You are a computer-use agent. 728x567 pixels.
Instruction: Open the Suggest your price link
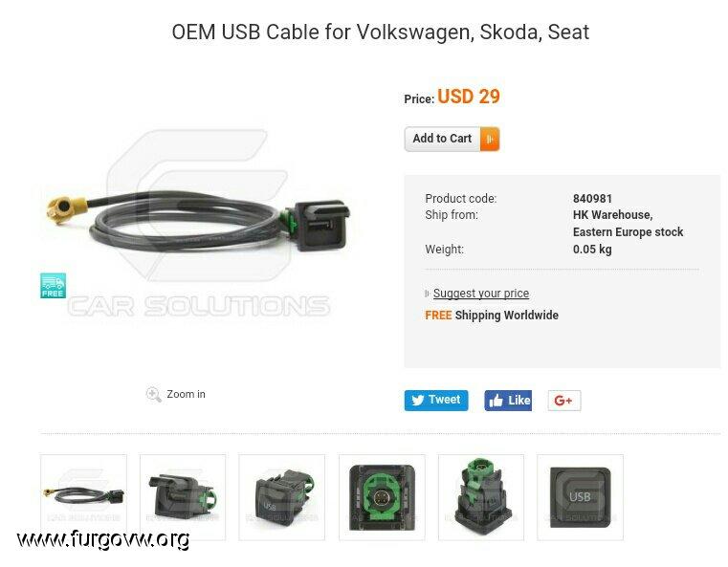click(481, 294)
